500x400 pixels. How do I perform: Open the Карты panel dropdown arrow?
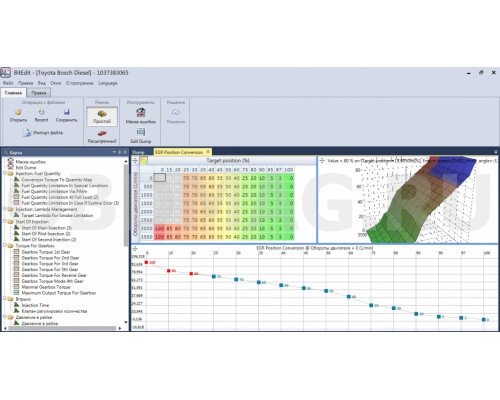[114, 152]
